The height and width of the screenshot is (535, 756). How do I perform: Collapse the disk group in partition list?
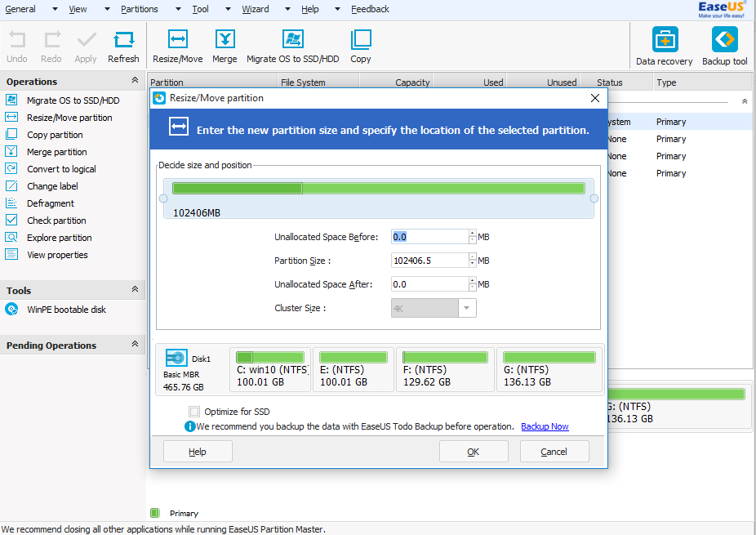(745, 101)
